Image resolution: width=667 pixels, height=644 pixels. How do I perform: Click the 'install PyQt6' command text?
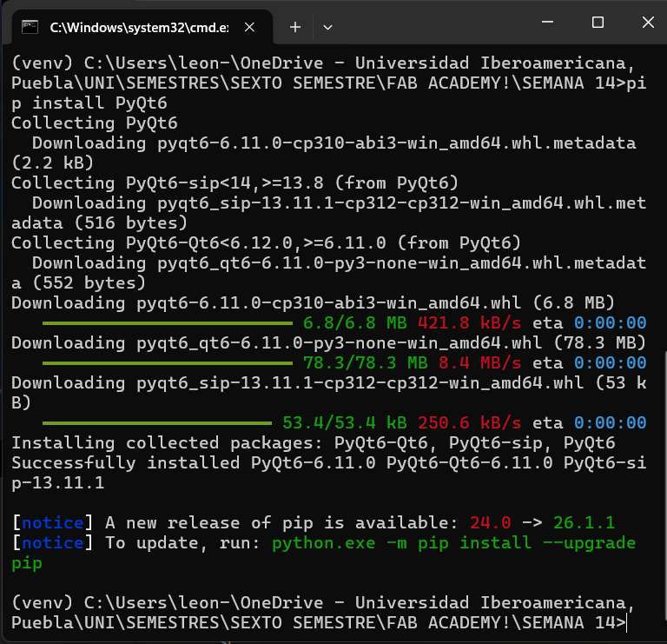pos(100,103)
